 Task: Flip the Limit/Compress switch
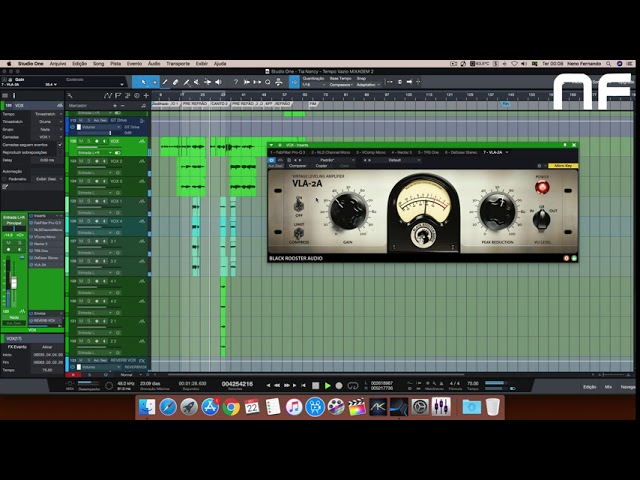tap(299, 233)
